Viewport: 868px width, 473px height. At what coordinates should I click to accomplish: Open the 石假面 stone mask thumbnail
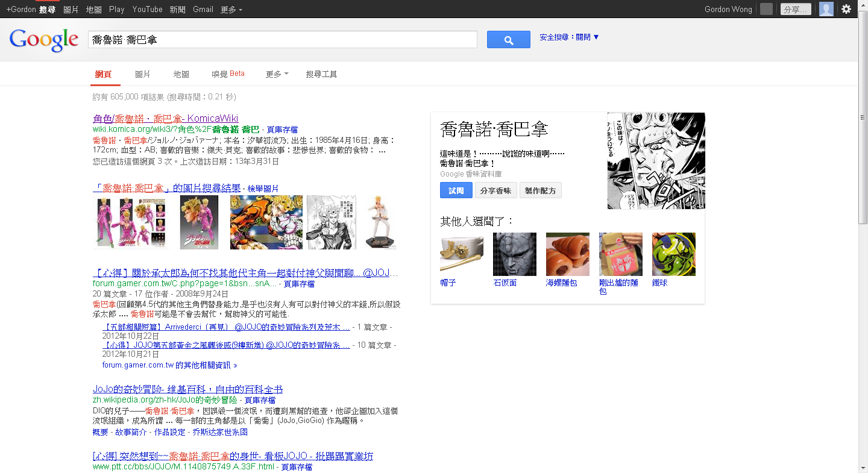(514, 254)
